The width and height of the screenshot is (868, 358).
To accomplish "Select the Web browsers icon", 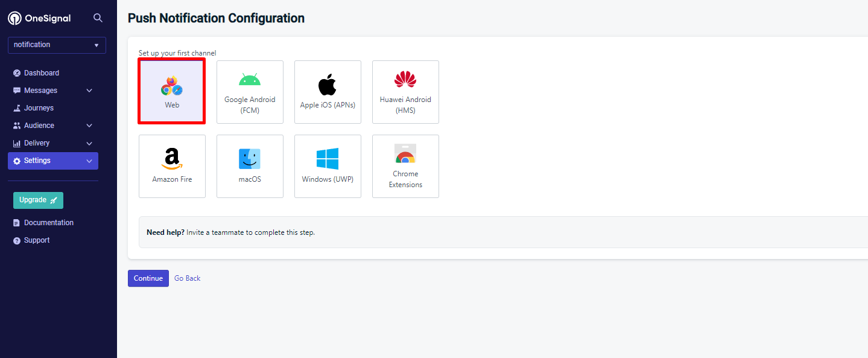I will click(172, 86).
